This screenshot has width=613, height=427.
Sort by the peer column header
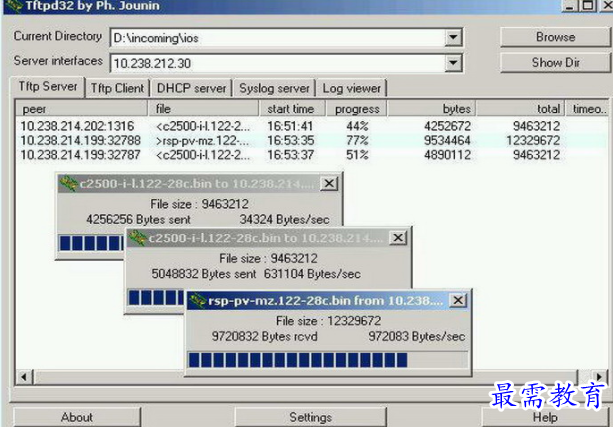[x=81, y=109]
